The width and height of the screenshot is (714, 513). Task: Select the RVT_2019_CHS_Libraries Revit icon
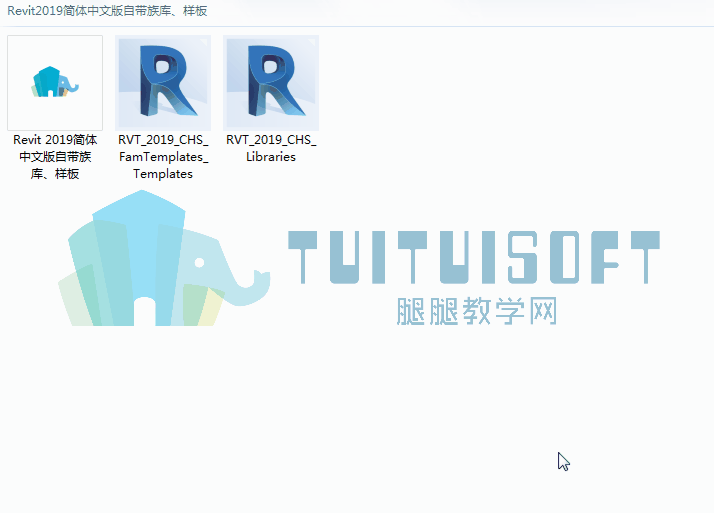pyautogui.click(x=271, y=82)
